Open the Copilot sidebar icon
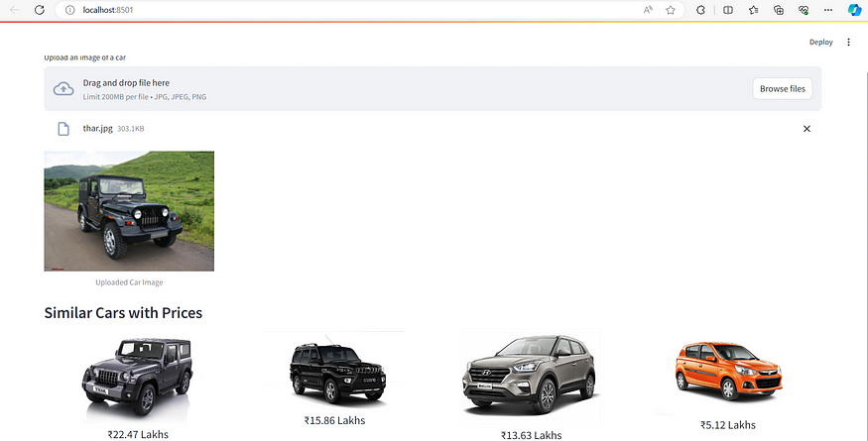Screen dimensions: 868x441 click(854, 10)
